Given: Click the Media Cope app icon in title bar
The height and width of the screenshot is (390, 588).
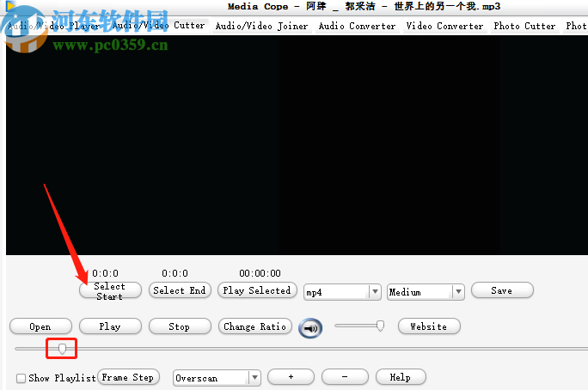Looking at the screenshot, I should click(10, 6).
